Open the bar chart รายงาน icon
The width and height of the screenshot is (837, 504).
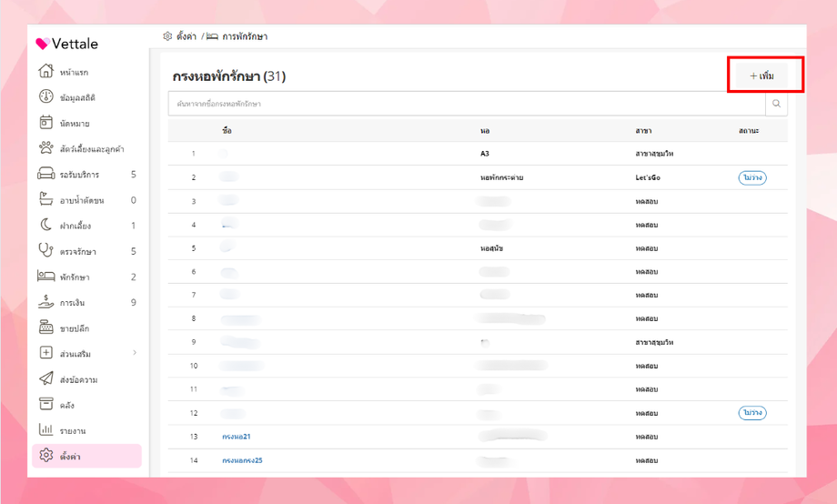pos(46,429)
